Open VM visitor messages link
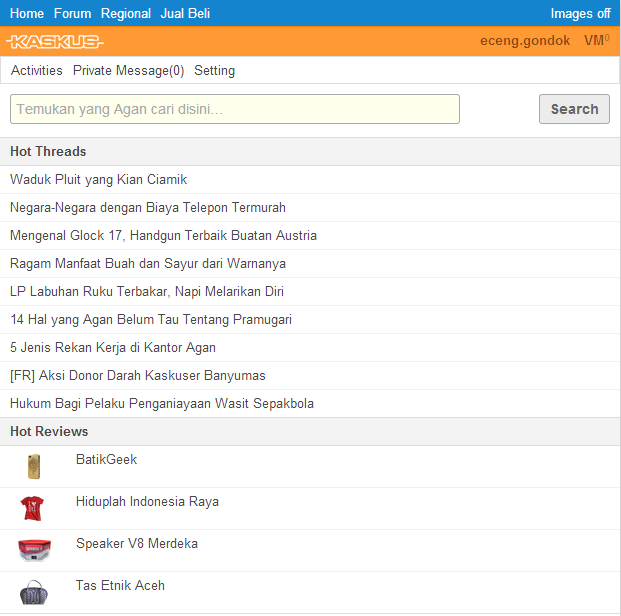The image size is (621, 616). (x=597, y=40)
